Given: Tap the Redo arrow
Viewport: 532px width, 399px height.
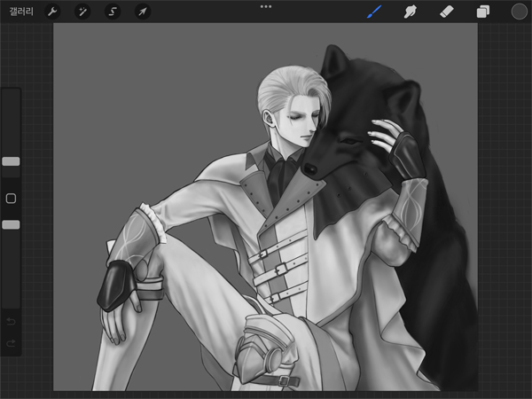Looking at the screenshot, I should tap(11, 343).
